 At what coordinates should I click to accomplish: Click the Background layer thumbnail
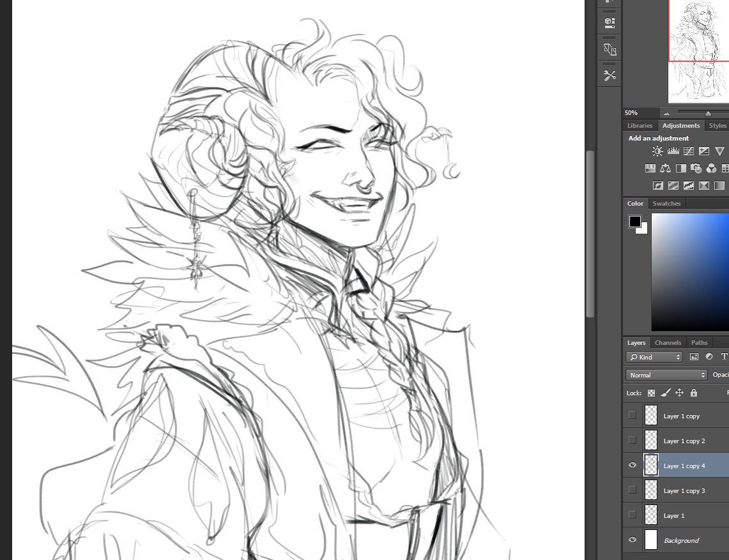(651, 540)
